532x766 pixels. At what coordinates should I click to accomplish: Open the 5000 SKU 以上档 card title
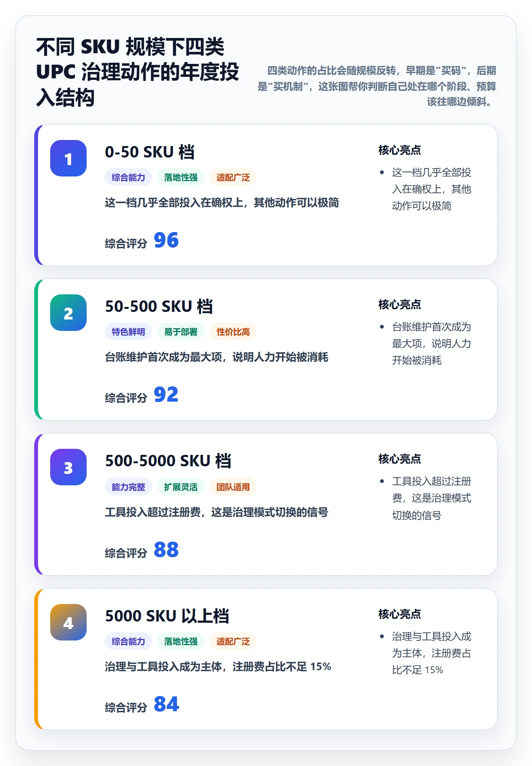167,616
